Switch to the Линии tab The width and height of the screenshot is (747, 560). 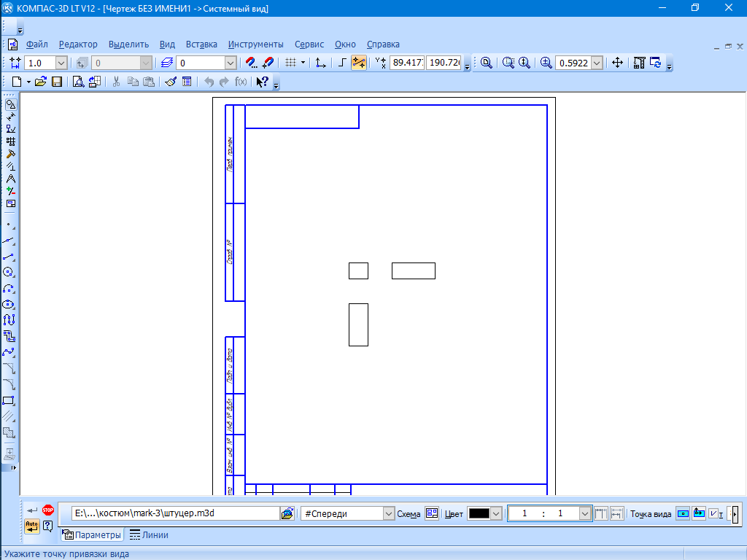click(x=149, y=534)
